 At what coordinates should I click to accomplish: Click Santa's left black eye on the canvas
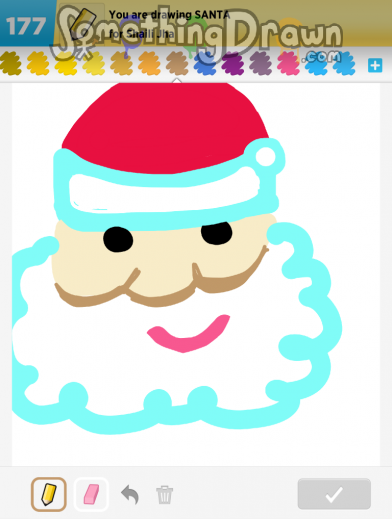tap(118, 239)
